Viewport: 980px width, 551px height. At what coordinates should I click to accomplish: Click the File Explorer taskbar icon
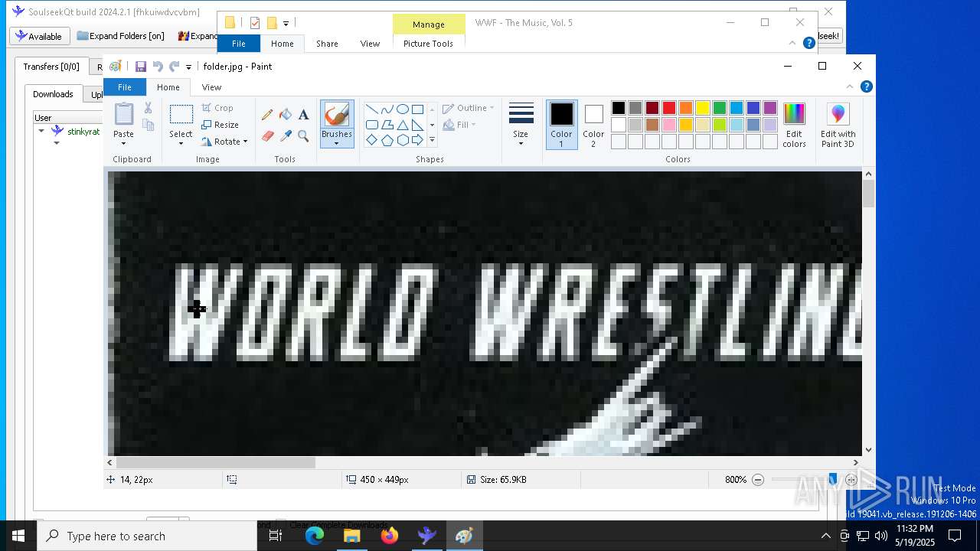(352, 536)
